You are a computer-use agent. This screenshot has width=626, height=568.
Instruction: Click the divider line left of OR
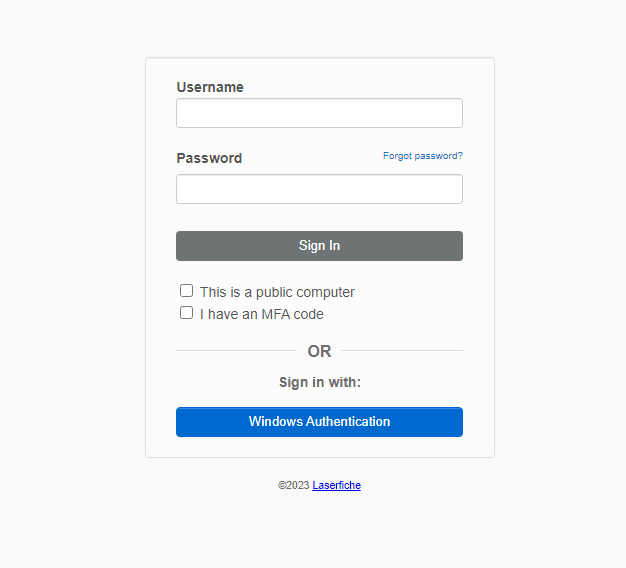pyautogui.click(x=236, y=351)
